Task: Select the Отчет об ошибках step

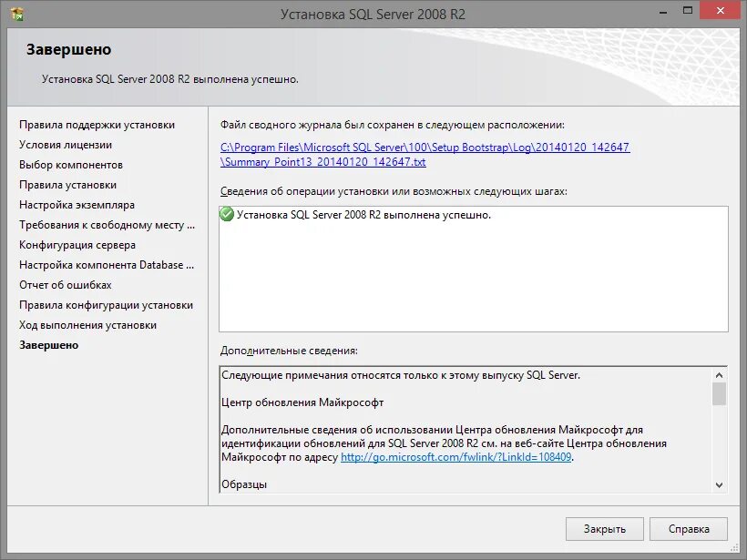Action: [66, 285]
